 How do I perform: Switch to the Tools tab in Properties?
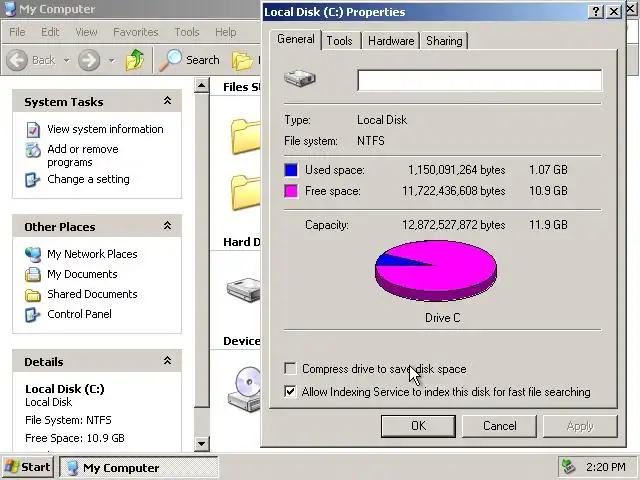(340, 41)
